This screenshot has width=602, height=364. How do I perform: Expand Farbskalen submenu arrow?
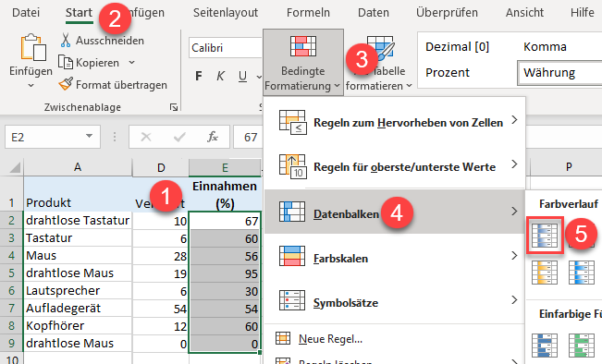click(x=514, y=256)
